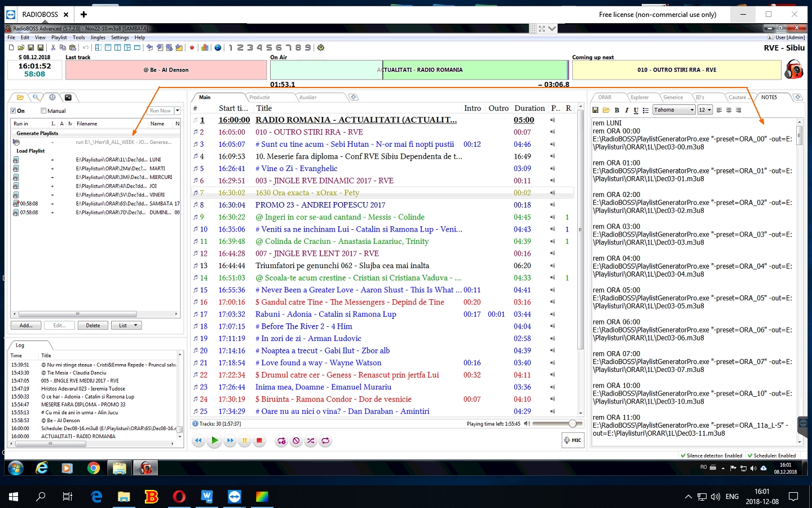Click the Duration column header

coord(529,108)
